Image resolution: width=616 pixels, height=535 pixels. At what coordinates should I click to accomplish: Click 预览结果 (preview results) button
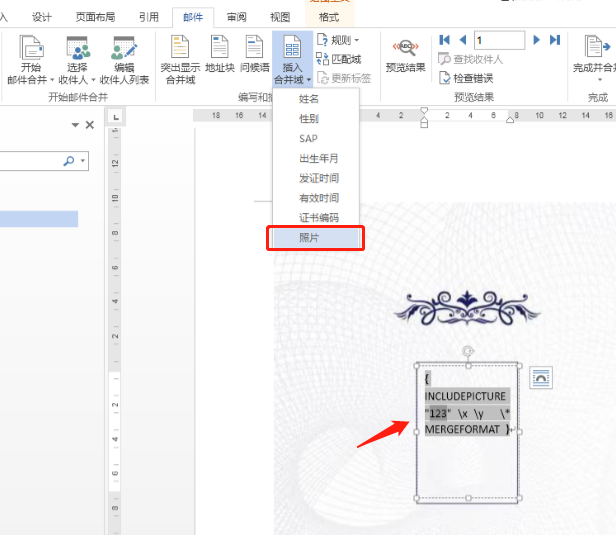(405, 56)
